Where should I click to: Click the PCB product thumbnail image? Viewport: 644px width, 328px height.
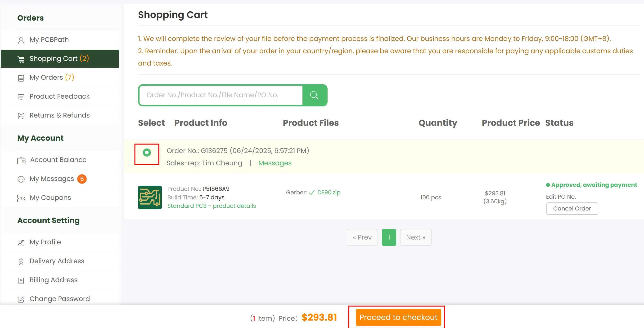[x=150, y=197]
